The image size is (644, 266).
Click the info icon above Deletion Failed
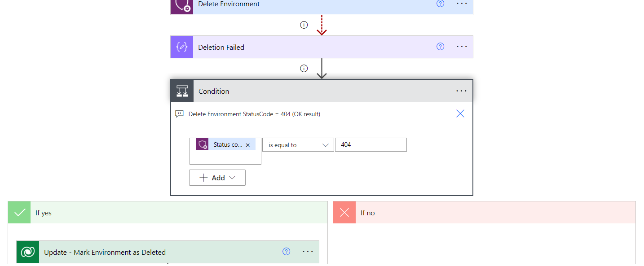click(304, 25)
